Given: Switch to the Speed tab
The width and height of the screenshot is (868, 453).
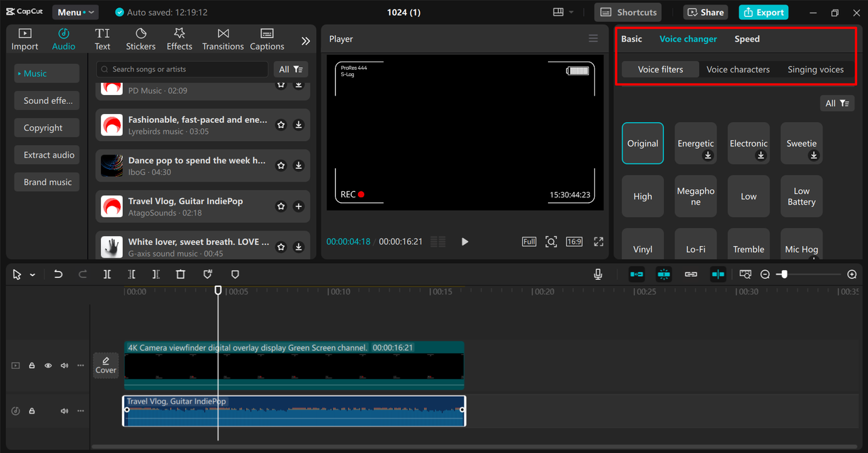Looking at the screenshot, I should pos(747,39).
